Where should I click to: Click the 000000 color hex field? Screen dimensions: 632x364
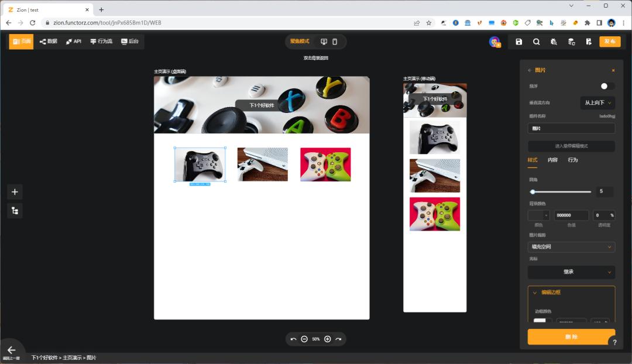click(571, 215)
